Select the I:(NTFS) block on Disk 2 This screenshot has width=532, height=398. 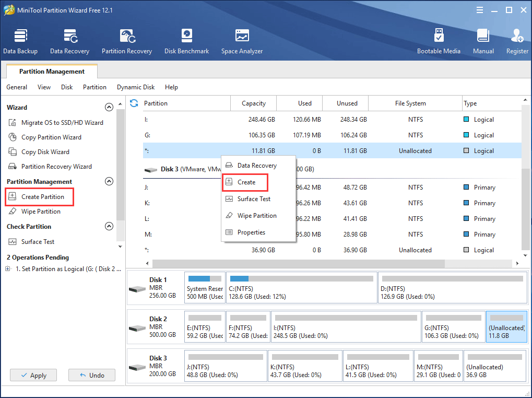(x=346, y=327)
